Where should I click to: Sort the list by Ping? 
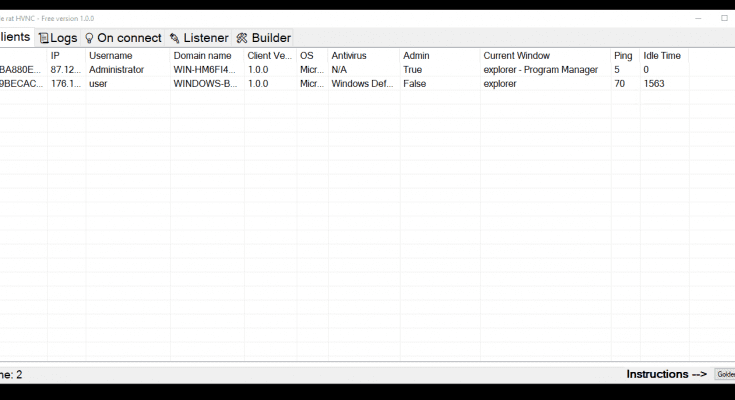coord(623,56)
